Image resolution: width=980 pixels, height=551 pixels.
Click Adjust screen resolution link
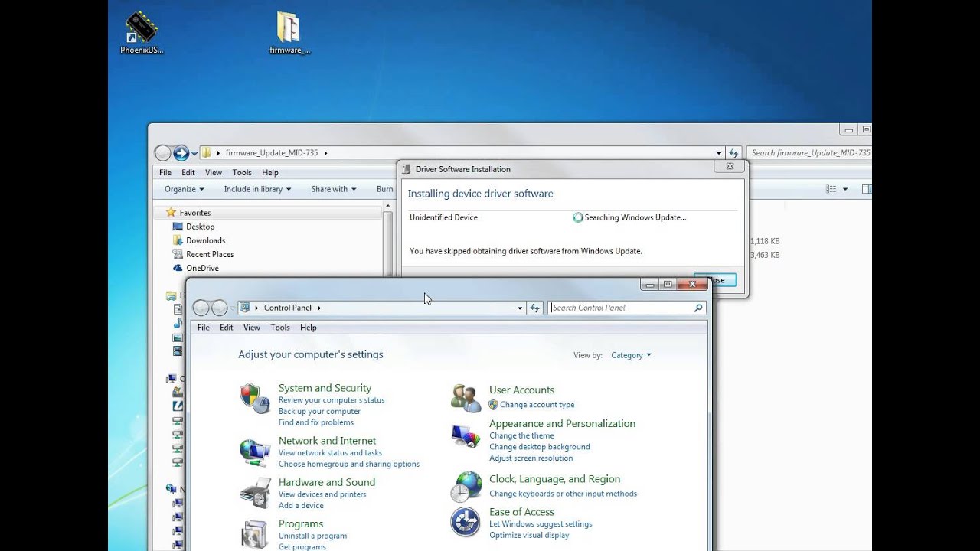coord(531,458)
